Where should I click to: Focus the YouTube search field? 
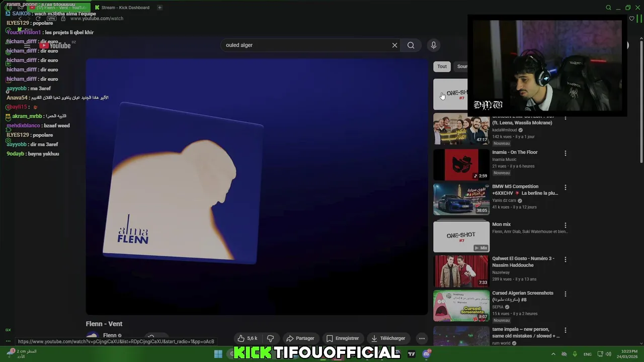(307, 45)
